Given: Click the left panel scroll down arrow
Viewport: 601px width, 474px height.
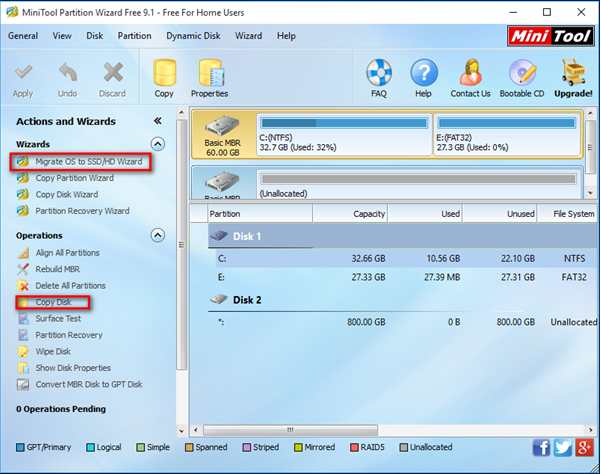Looking at the screenshot, I should click(182, 431).
